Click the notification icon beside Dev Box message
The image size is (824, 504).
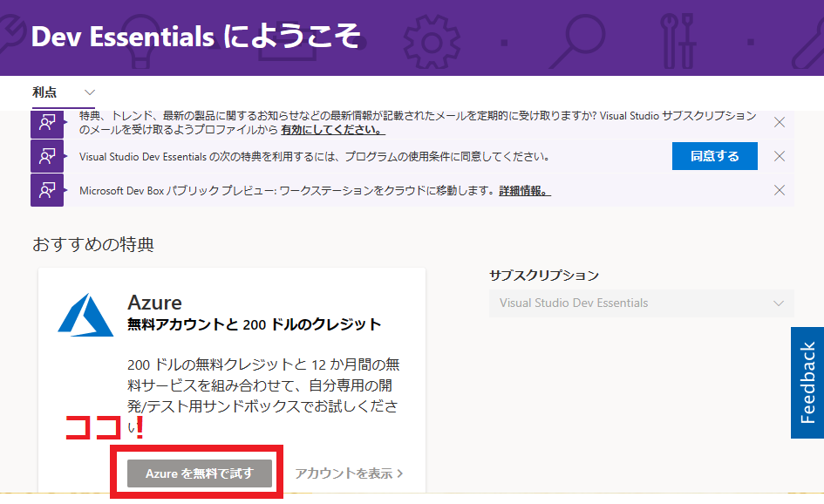47,190
